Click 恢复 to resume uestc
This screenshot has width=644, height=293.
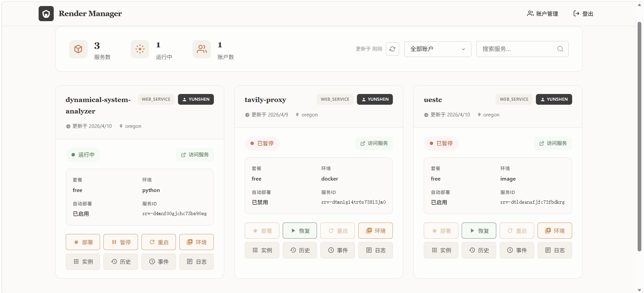(x=479, y=231)
